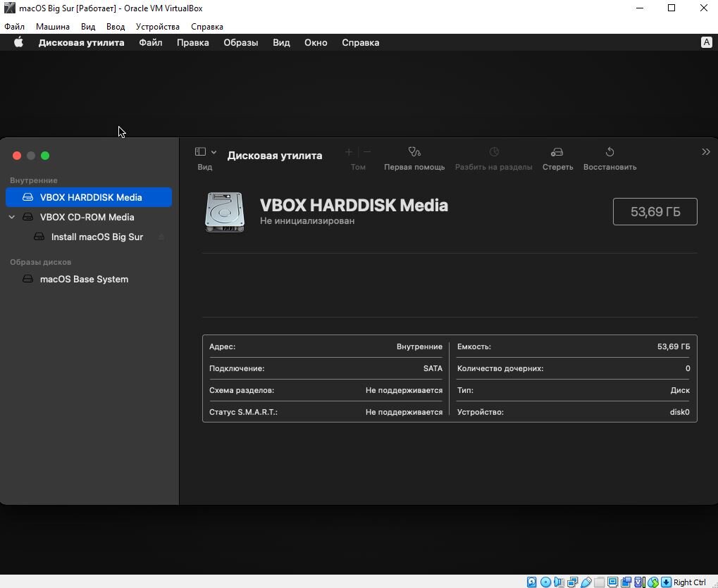The width and height of the screenshot is (718, 588).
Task: Click the Right Ctrl host key label
Action: tap(690, 582)
